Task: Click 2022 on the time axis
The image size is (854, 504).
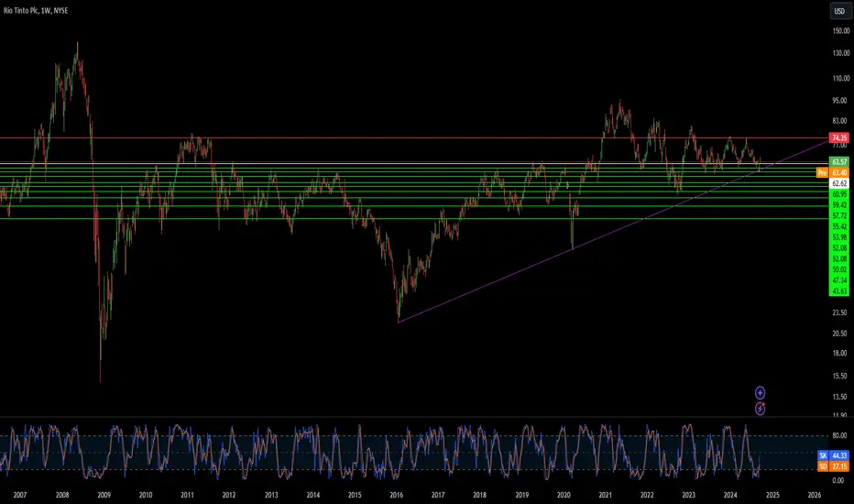Action: (647, 495)
